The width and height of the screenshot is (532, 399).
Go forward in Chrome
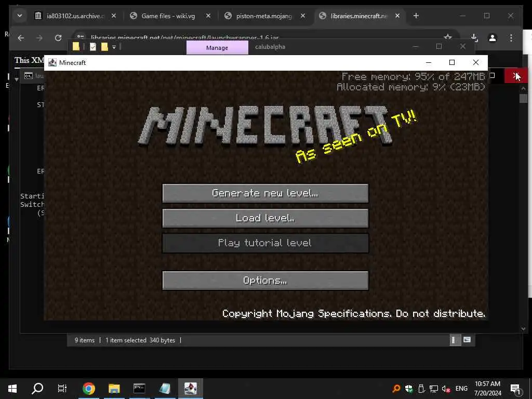[x=39, y=38]
